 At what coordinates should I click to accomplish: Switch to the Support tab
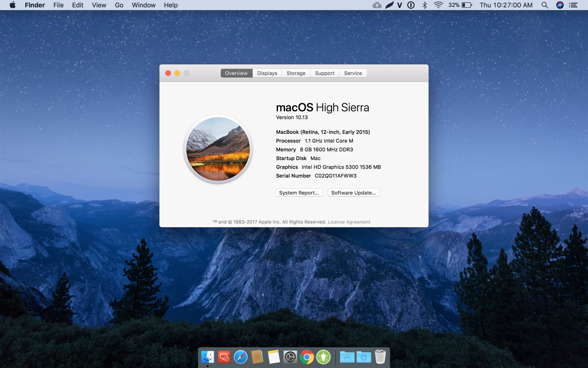click(325, 73)
